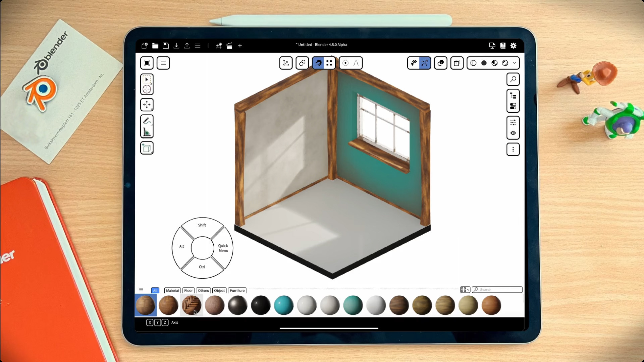Pick the glossy black material sphere

pyautogui.click(x=261, y=305)
